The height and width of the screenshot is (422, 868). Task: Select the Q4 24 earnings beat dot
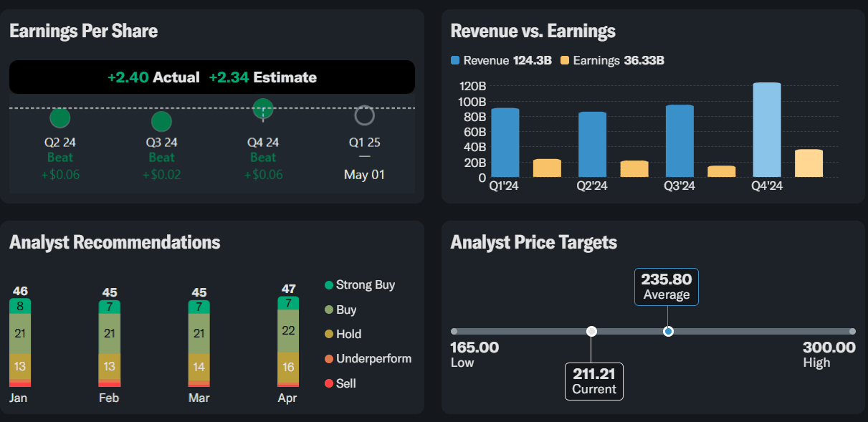point(263,108)
